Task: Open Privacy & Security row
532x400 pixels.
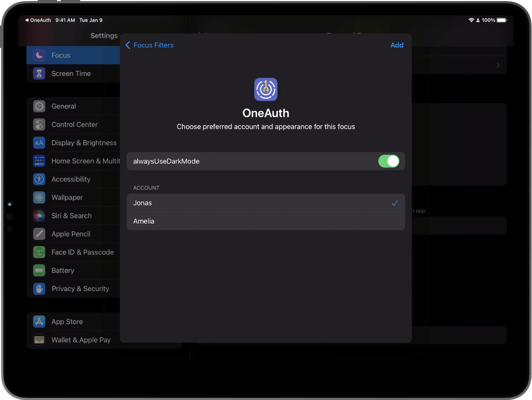Action: tap(73, 288)
